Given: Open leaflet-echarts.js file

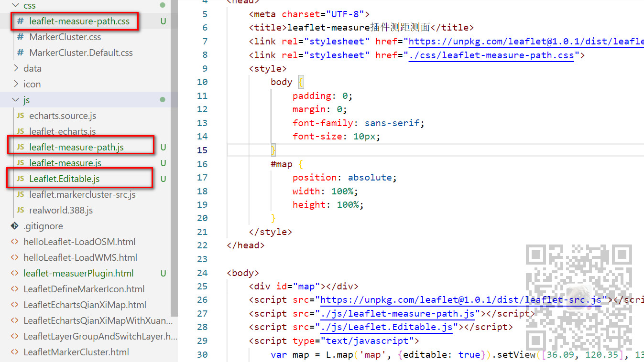Looking at the screenshot, I should 62,131.
